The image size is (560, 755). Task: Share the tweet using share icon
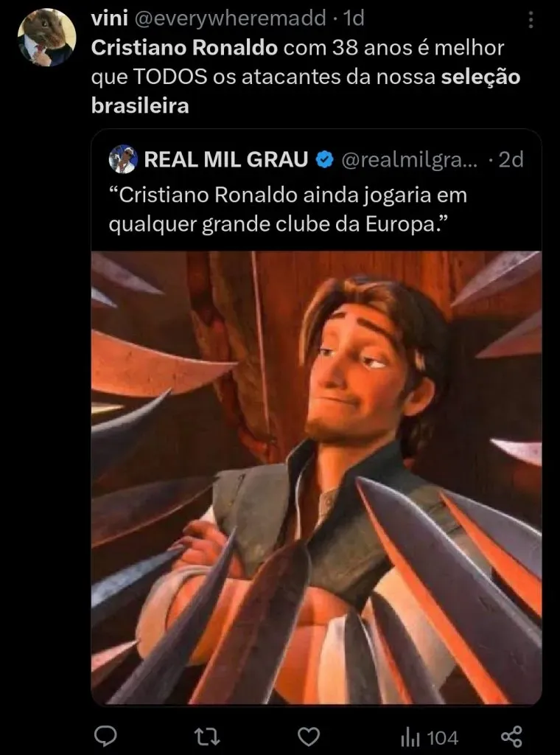point(511,737)
